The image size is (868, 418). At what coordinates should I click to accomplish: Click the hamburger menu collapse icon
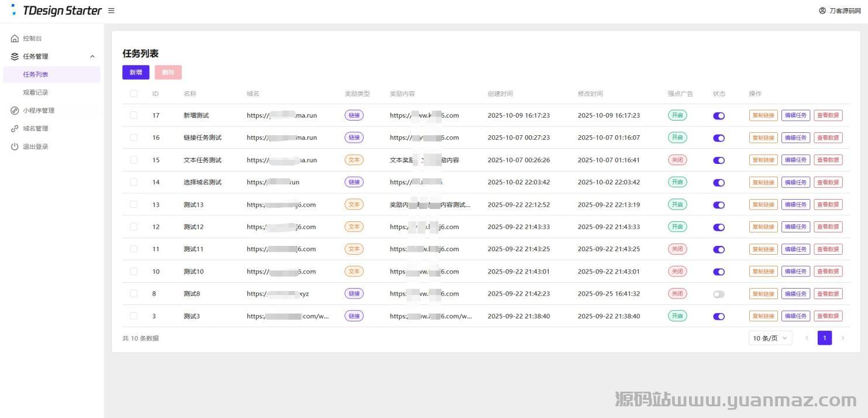pyautogui.click(x=111, y=11)
